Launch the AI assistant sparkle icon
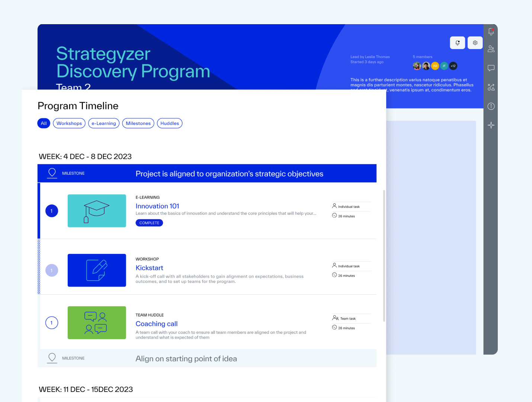 tap(491, 125)
